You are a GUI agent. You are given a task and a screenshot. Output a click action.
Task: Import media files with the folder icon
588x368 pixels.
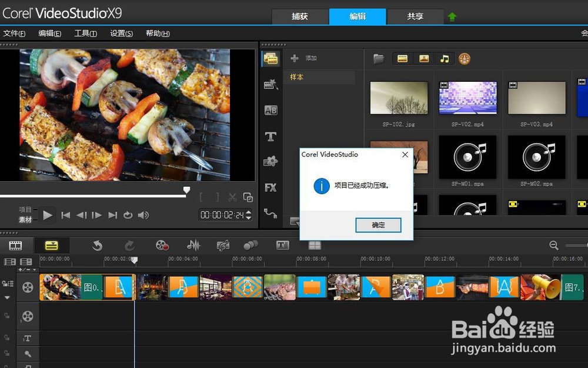click(x=379, y=58)
